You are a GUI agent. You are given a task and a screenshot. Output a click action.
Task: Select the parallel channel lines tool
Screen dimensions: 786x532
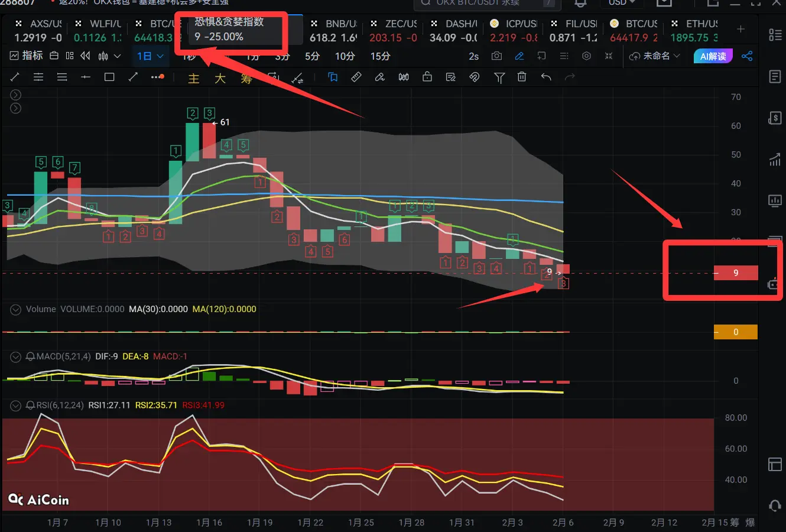pos(38,77)
